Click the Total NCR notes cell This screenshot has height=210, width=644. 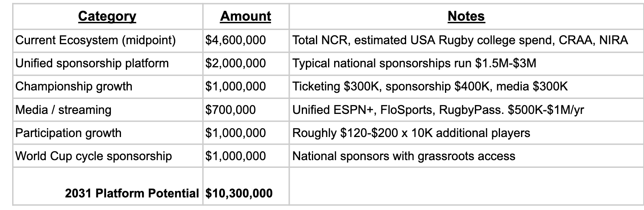(460, 40)
